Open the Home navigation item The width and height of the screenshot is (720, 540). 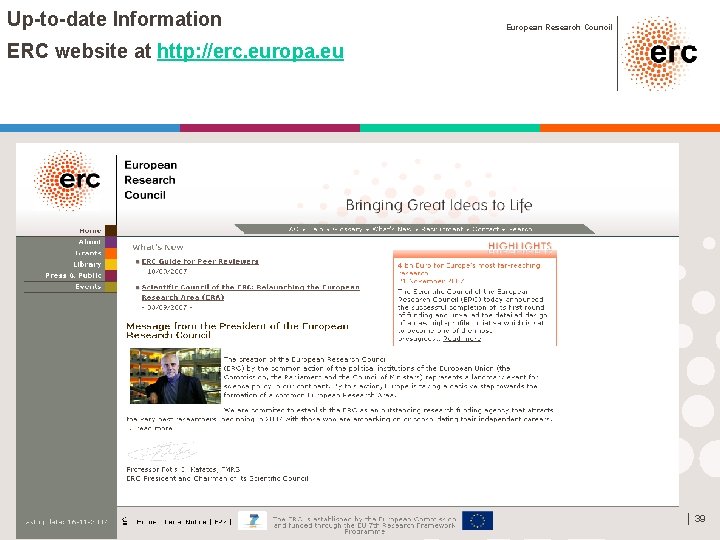tap(90, 231)
